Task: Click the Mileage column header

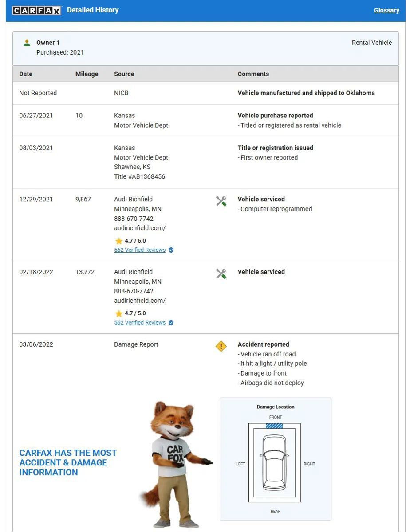Action: click(x=87, y=74)
